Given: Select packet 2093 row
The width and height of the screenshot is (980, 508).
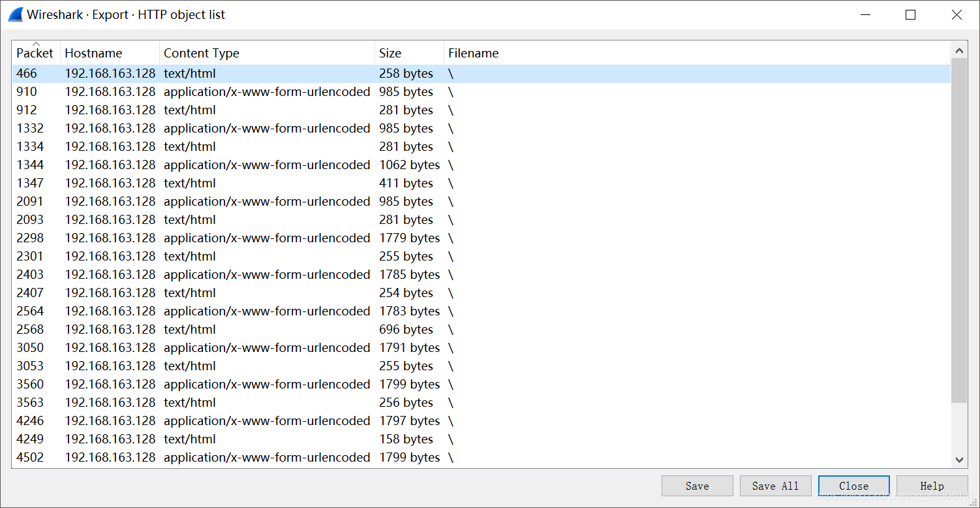Looking at the screenshot, I should pyautogui.click(x=482, y=220).
